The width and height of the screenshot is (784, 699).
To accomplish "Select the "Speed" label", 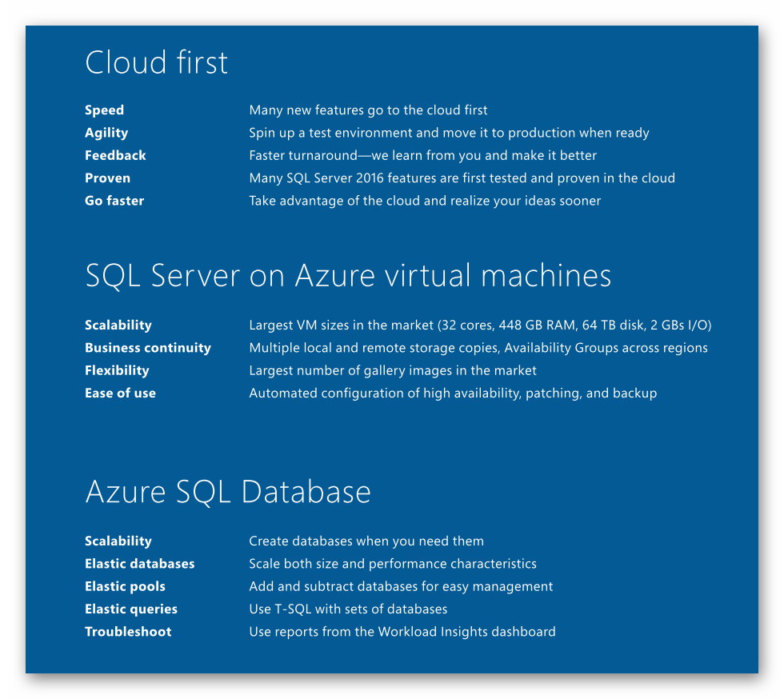I will click(x=104, y=110).
